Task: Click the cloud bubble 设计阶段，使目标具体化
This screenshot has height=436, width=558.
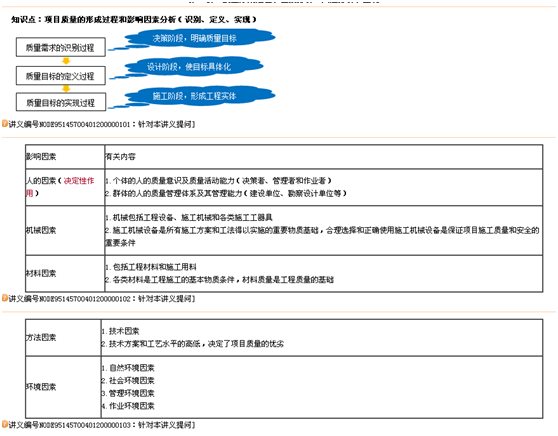Action: [194, 66]
